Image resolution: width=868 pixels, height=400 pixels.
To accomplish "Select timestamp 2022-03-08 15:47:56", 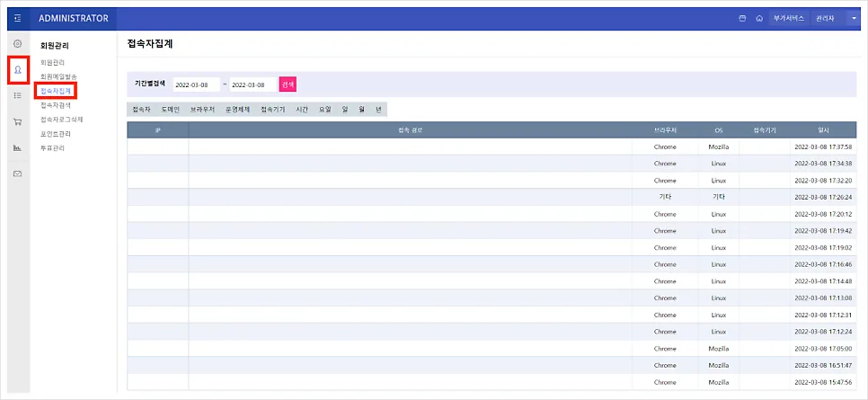I will click(x=822, y=382).
